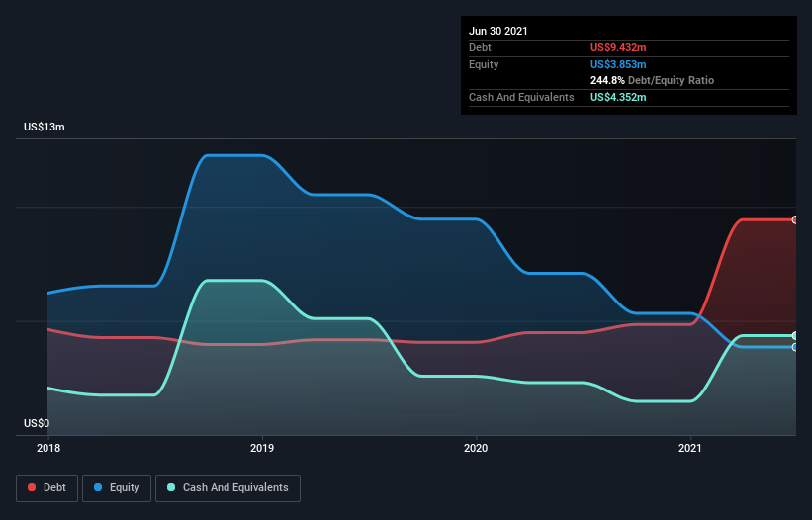Click the 2018 x-axis label
The image size is (812, 520).
click(48, 448)
